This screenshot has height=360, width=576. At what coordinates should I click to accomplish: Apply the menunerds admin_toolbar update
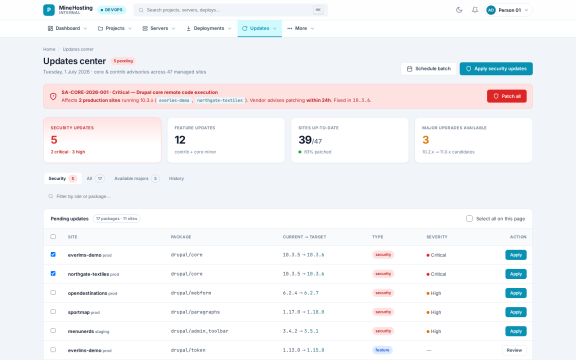click(x=516, y=331)
